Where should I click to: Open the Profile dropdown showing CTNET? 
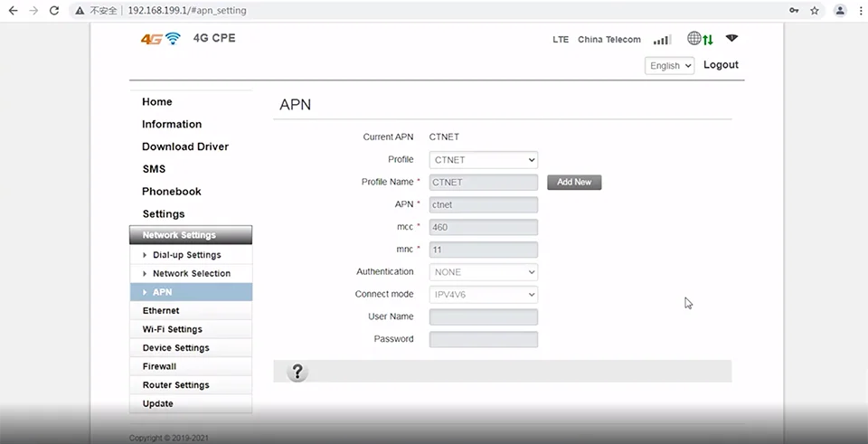pyautogui.click(x=483, y=160)
